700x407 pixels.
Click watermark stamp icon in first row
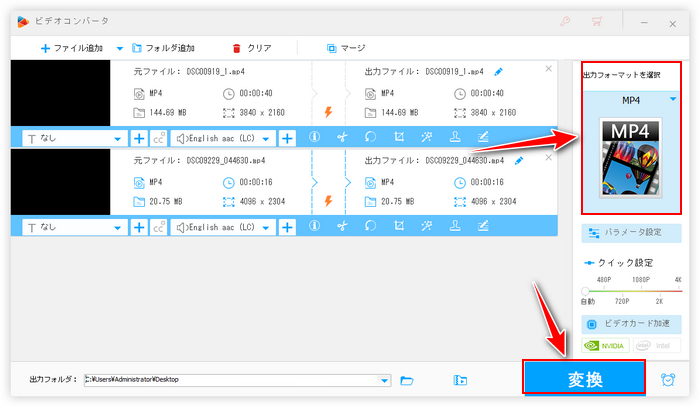tap(454, 138)
